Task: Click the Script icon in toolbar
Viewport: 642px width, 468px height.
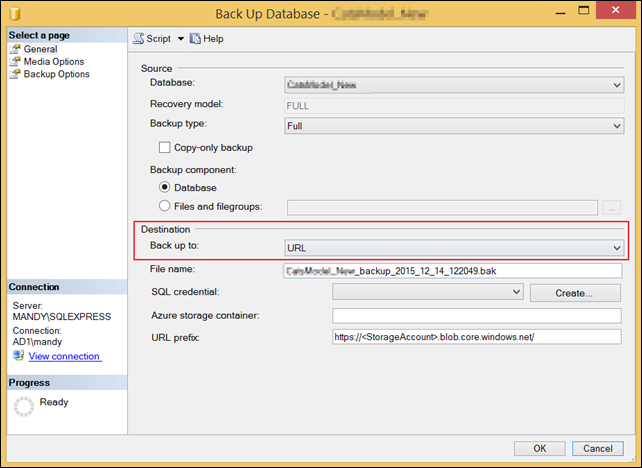Action: click(138, 39)
